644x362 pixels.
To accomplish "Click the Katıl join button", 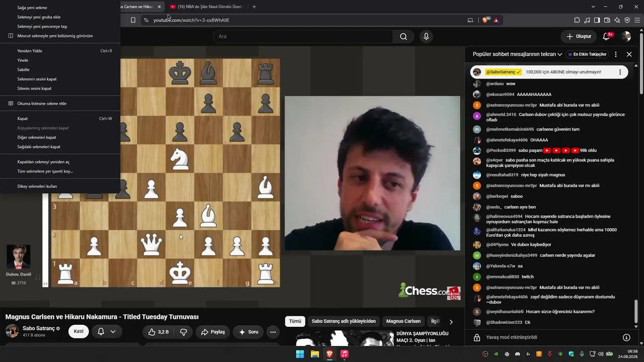I will pos(78,331).
